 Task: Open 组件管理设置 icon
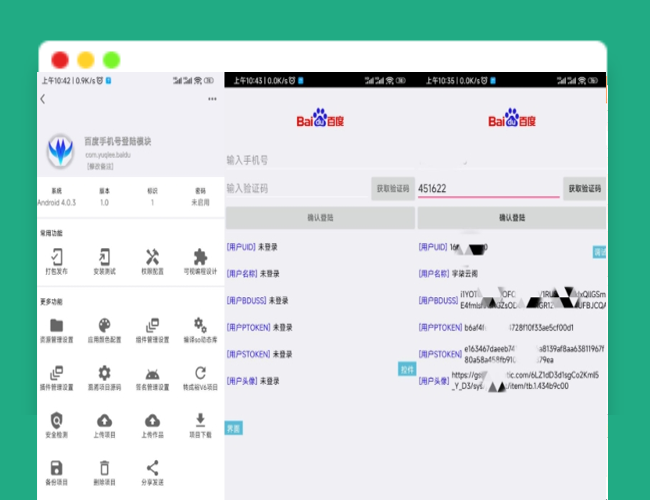(x=152, y=326)
